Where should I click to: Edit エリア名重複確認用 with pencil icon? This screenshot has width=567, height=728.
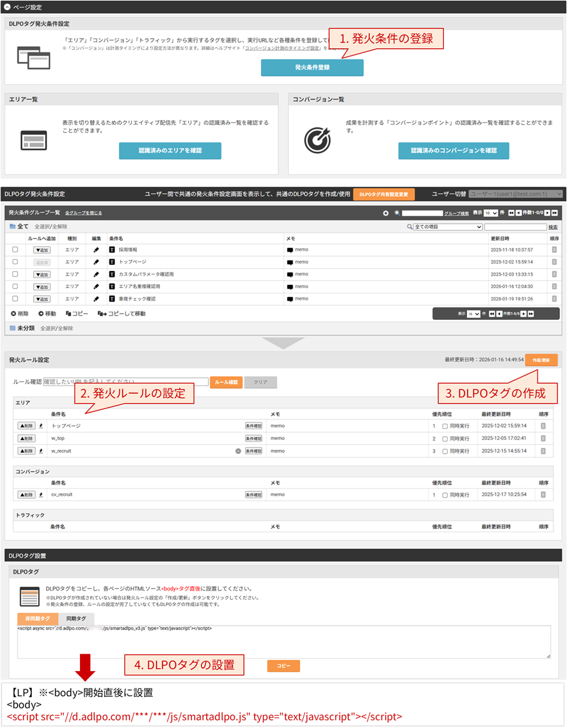[96, 286]
